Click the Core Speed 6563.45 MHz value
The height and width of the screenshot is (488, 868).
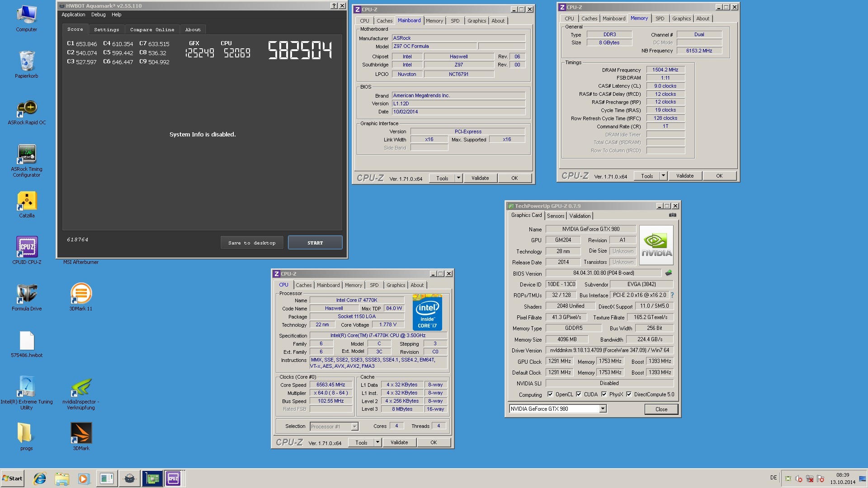tap(330, 385)
